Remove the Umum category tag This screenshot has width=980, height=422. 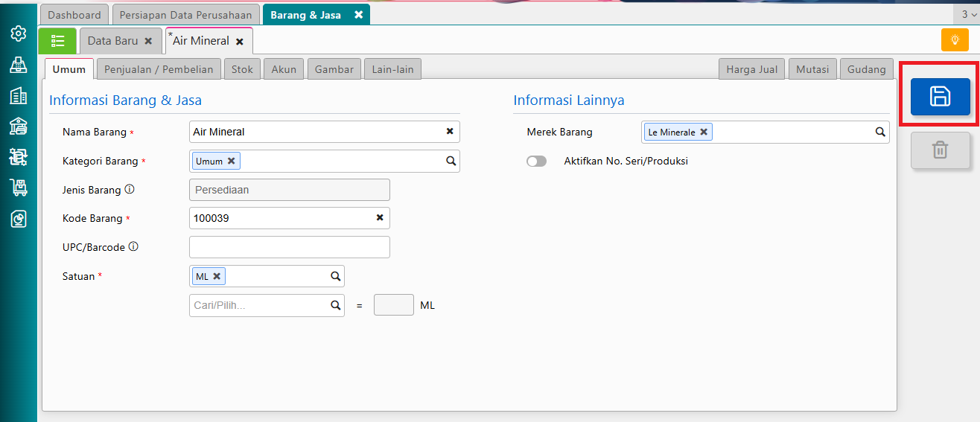[232, 161]
